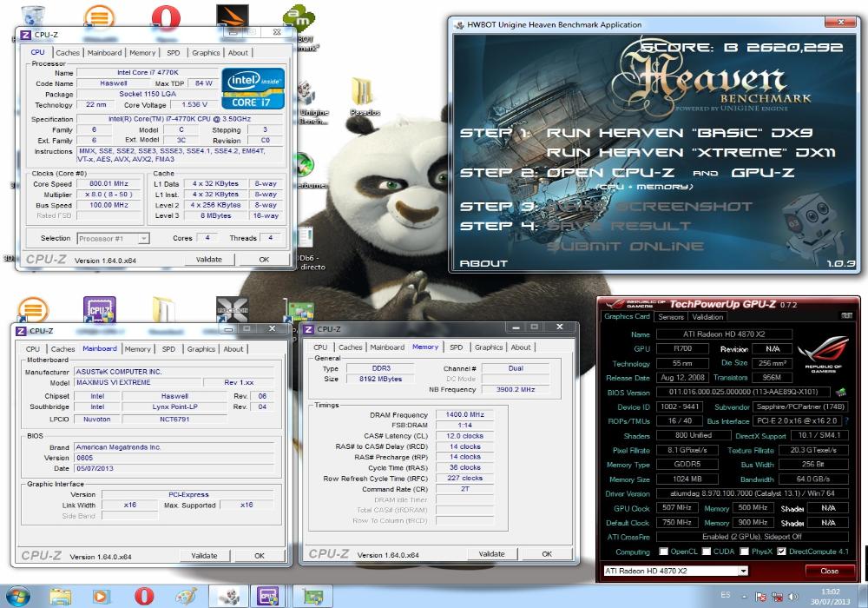This screenshot has width=868, height=608.
Task: Switch to the HWBOT Heaven taskbar button
Action: (228, 597)
